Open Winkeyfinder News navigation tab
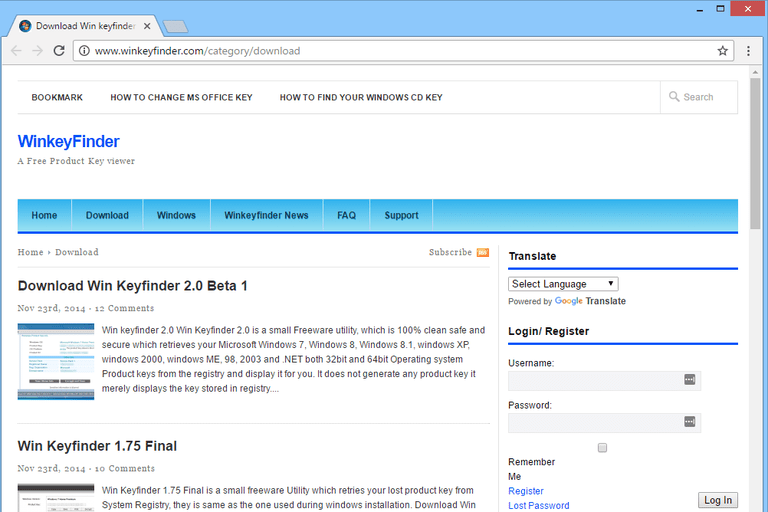The width and height of the screenshot is (768, 512). [266, 215]
